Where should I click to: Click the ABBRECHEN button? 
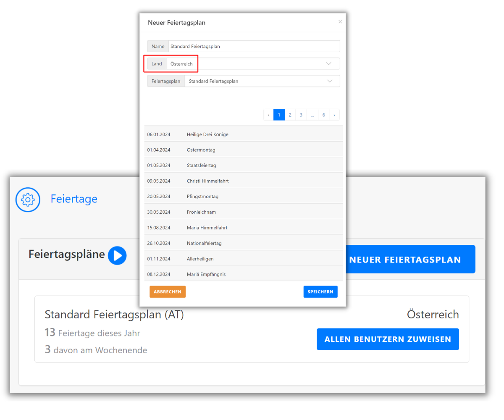(x=167, y=291)
